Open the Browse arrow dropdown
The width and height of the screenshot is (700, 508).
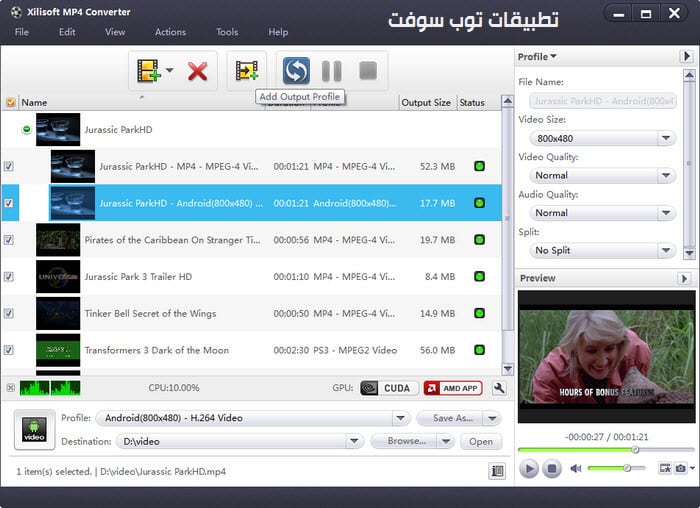(446, 441)
